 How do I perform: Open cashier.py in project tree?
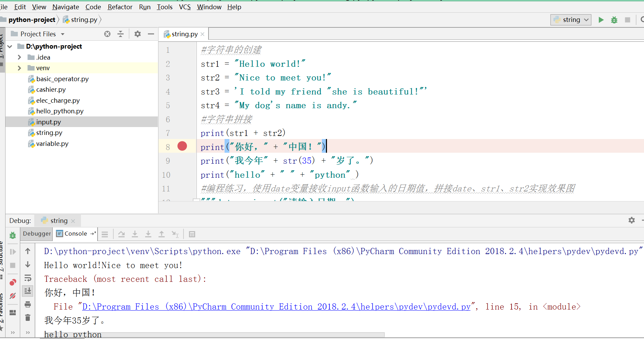[51, 90]
